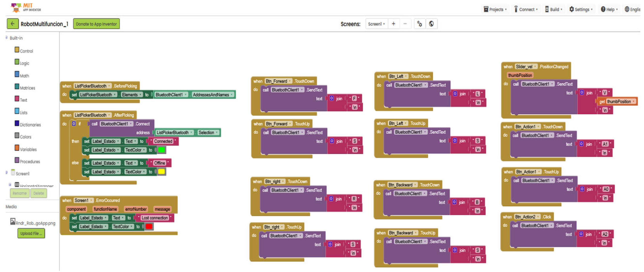Open the globe icon beside screen controls
Image resolution: width=644 pixels, height=272 pixels.
(x=431, y=24)
